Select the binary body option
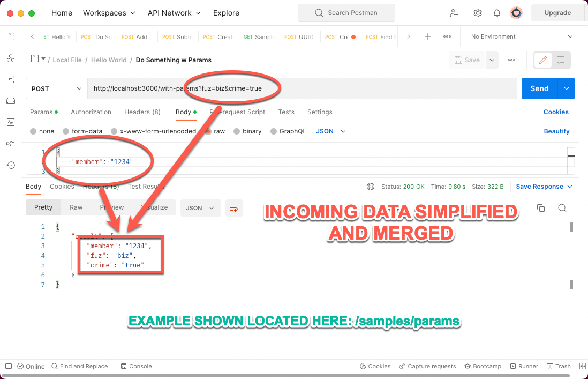 (x=247, y=131)
